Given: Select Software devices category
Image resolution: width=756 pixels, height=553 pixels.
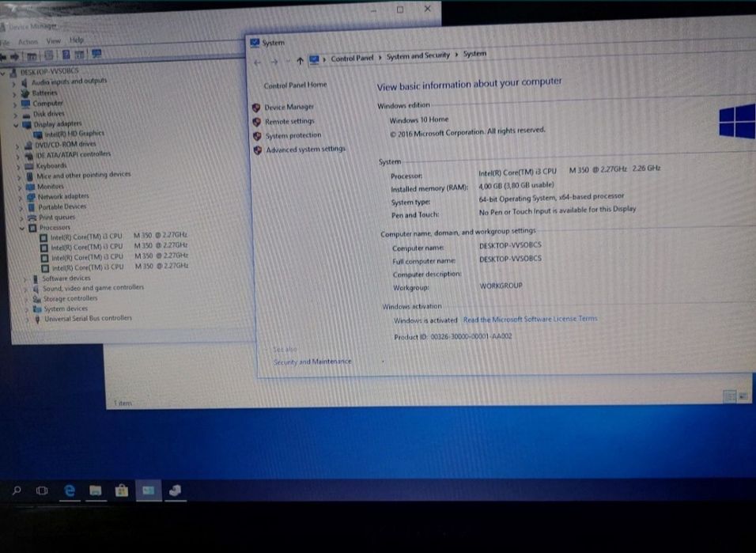Looking at the screenshot, I should pyautogui.click(x=66, y=278).
